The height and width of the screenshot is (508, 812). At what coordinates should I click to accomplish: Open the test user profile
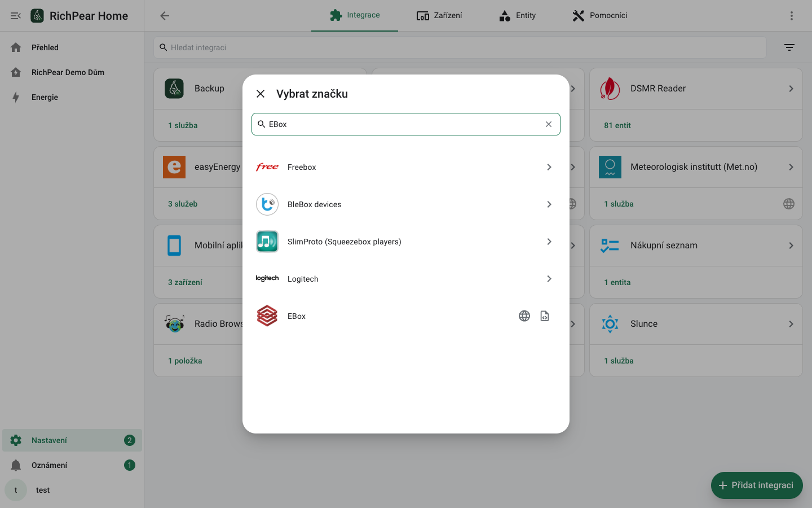coord(72,490)
